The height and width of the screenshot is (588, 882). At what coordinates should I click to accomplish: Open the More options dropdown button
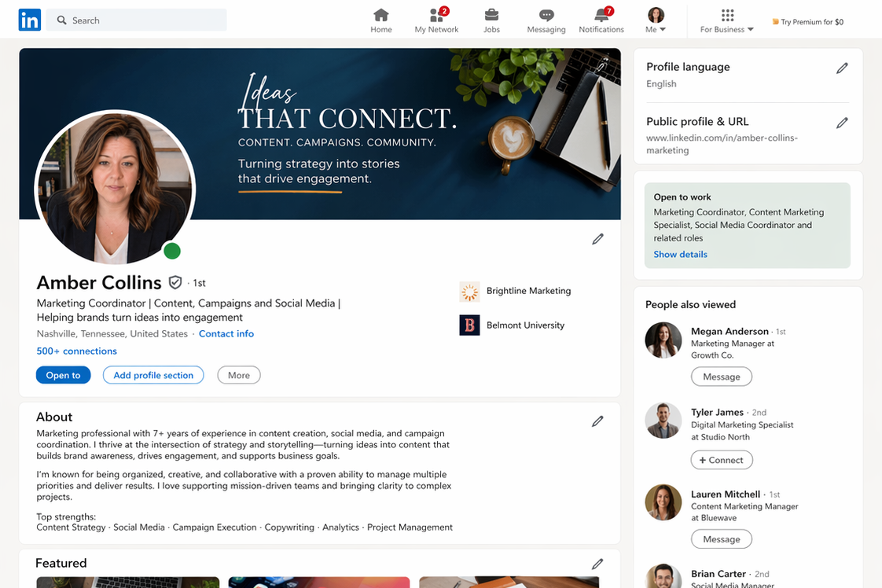click(239, 375)
